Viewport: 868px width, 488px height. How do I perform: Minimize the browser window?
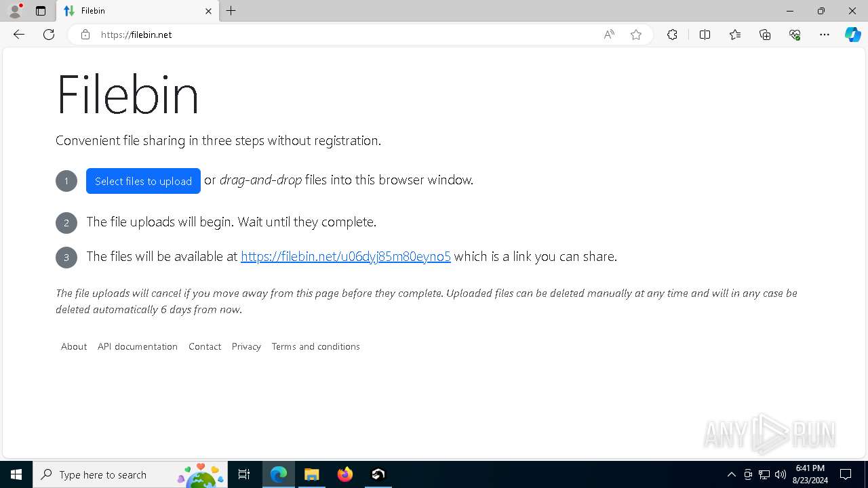click(790, 11)
